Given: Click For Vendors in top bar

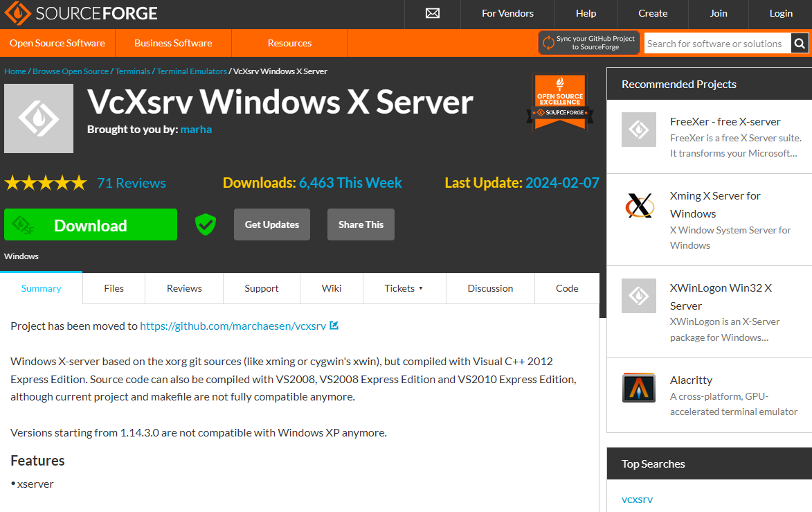Looking at the screenshot, I should 507,13.
